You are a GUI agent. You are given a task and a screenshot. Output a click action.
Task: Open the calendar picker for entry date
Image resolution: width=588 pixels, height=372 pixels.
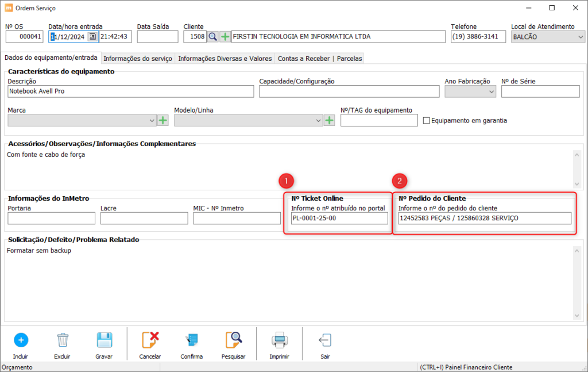click(92, 37)
